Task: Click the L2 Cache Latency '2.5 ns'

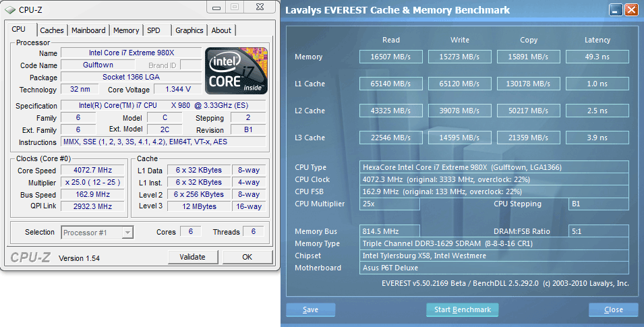Action: pyautogui.click(x=597, y=111)
